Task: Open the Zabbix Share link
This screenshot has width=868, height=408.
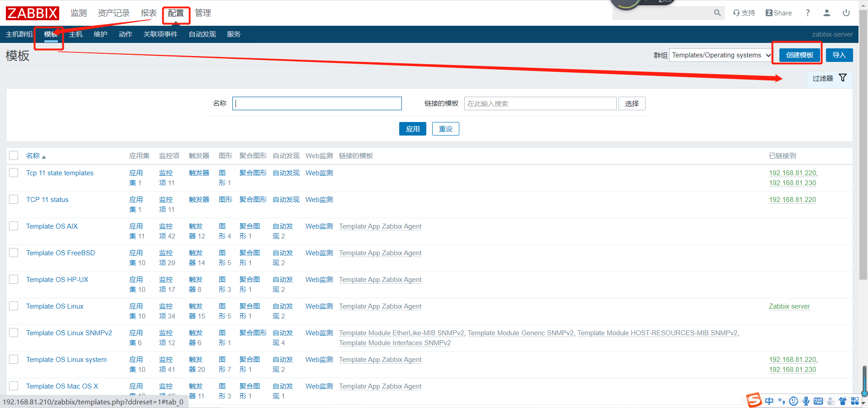Action: (778, 13)
